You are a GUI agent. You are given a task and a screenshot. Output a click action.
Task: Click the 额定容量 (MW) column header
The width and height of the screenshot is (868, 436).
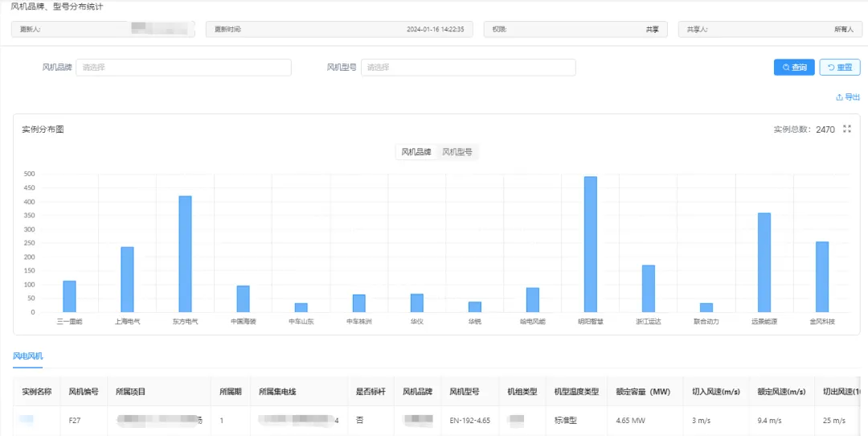pyautogui.click(x=645, y=392)
